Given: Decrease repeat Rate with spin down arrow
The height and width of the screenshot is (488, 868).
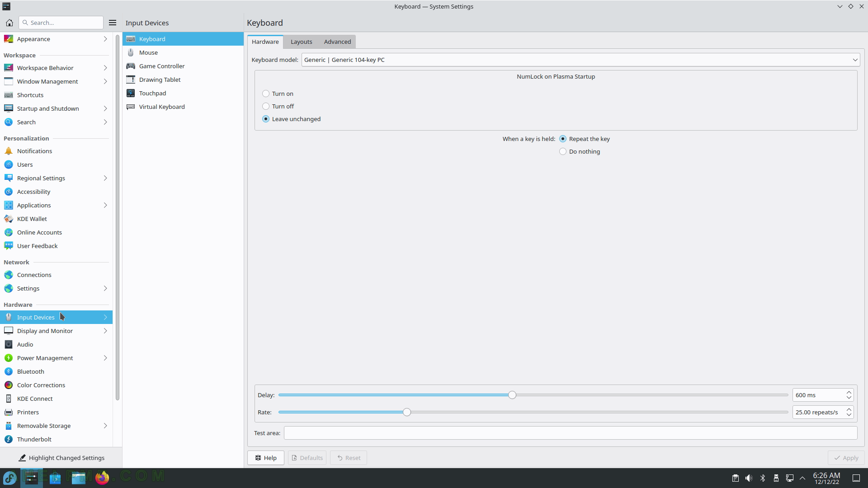Looking at the screenshot, I should pyautogui.click(x=849, y=415).
